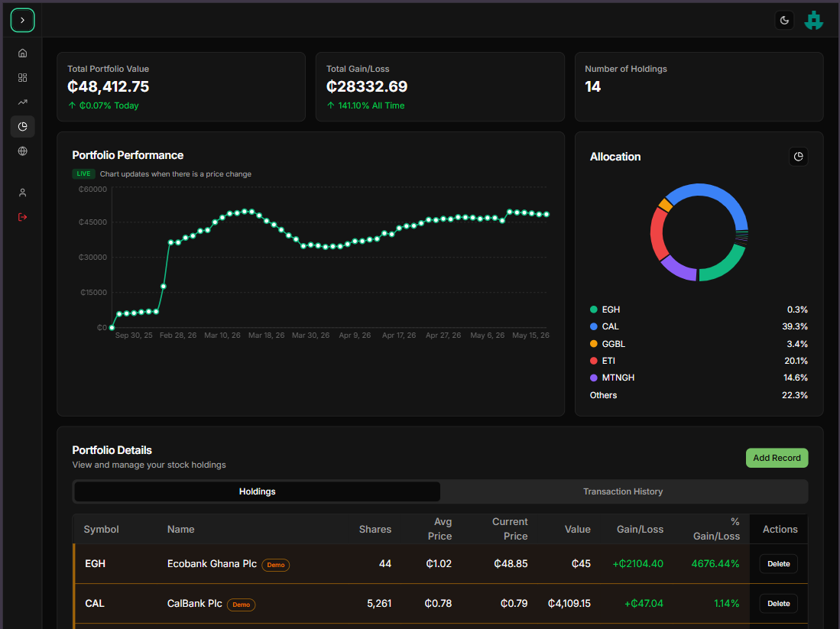The image size is (840, 629).
Task: Delete the CAL holding row
Action: [778, 603]
